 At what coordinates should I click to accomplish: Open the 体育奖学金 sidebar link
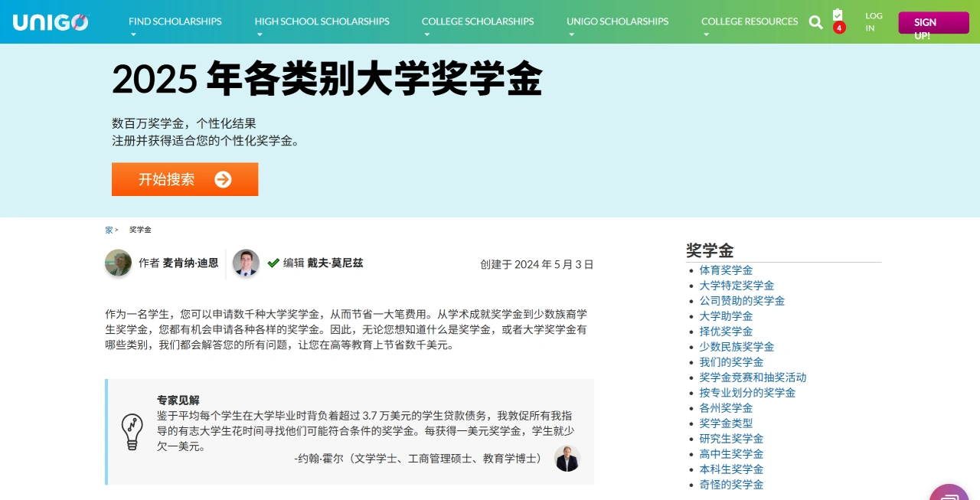pyautogui.click(x=725, y=270)
